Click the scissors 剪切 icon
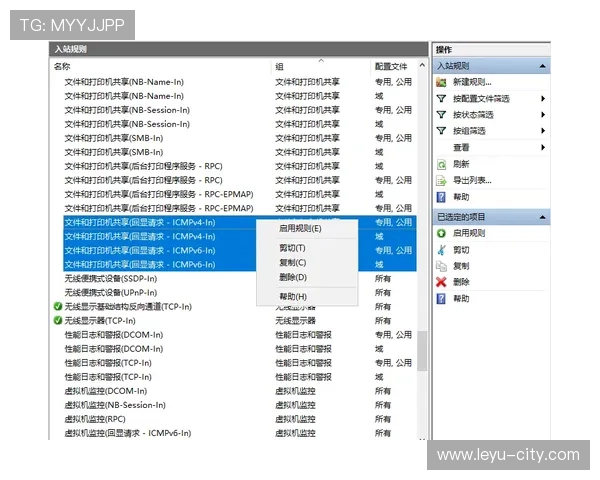 click(441, 250)
